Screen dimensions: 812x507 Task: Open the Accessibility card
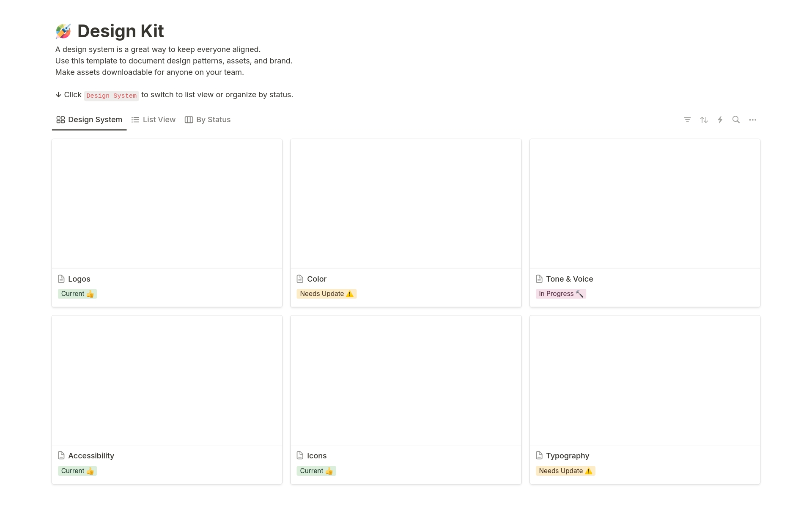pos(91,455)
